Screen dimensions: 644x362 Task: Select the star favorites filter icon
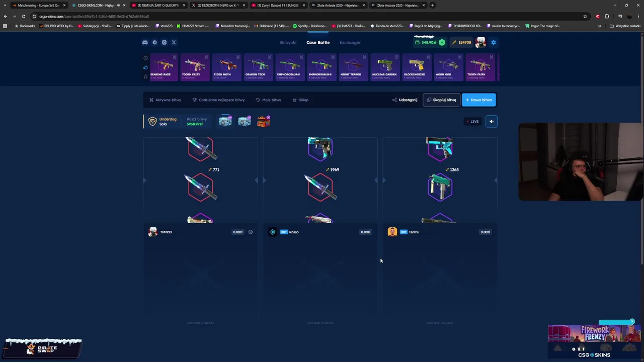click(145, 76)
